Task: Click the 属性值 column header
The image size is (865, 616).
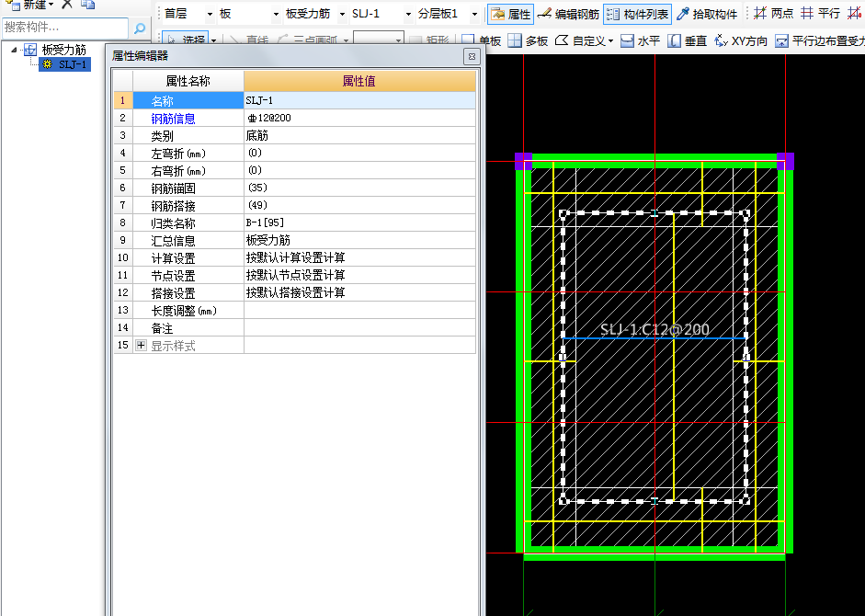Action: click(359, 81)
